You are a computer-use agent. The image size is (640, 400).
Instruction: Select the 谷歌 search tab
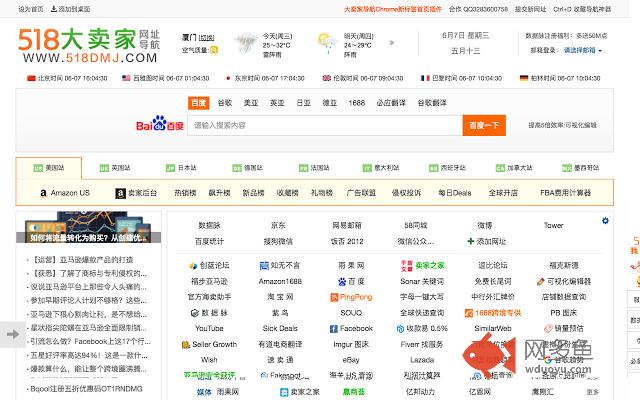tap(224, 103)
